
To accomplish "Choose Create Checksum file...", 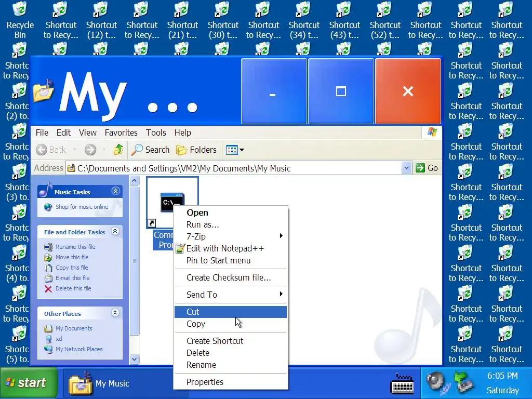I will click(x=230, y=277).
